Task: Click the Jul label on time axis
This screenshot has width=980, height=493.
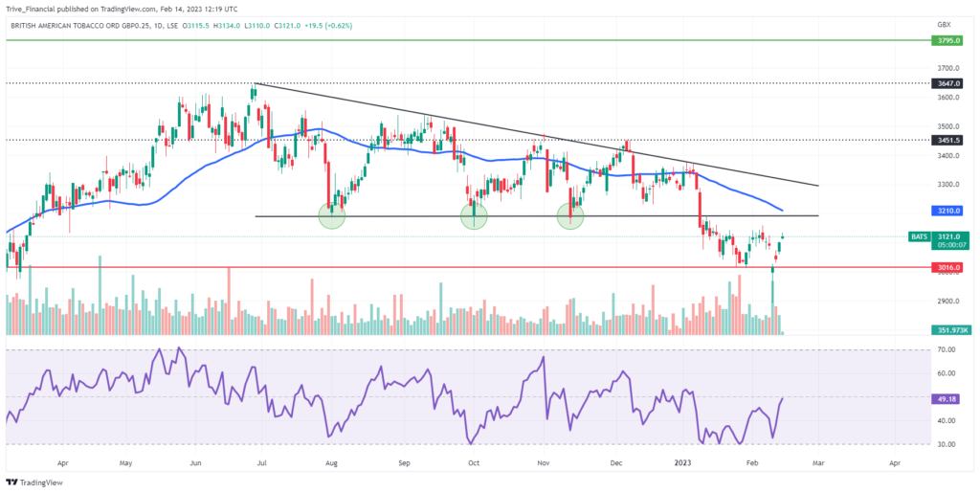Action: coord(262,463)
